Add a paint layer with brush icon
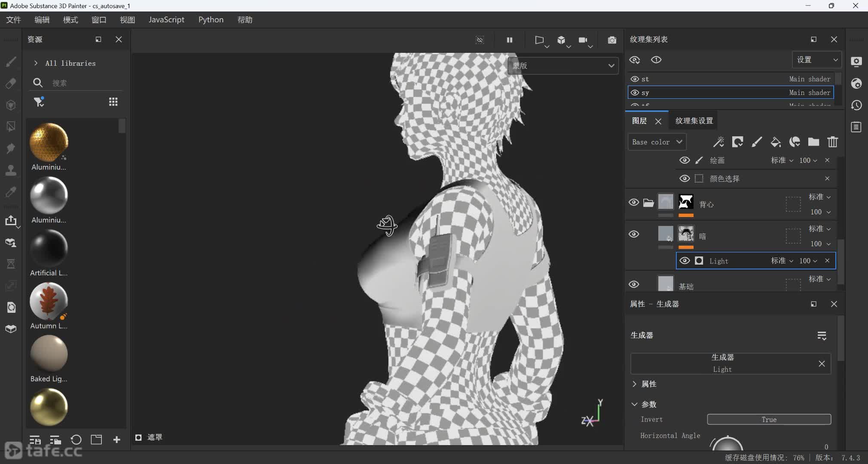868x464 pixels. (757, 142)
